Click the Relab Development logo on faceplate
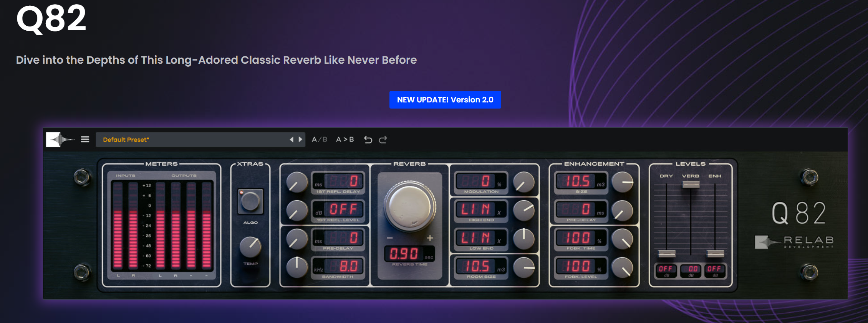Viewport: 868px width, 323px height. pos(795,242)
